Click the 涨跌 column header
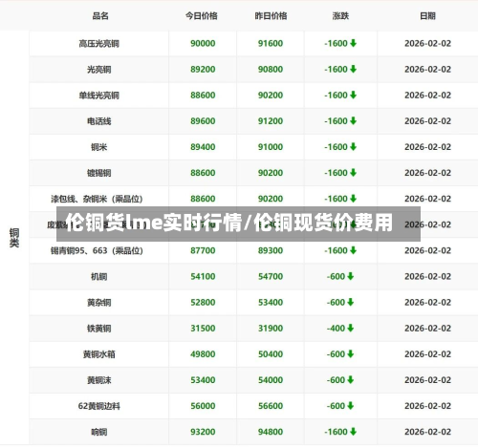The width and height of the screenshot is (478, 448). [x=340, y=15]
